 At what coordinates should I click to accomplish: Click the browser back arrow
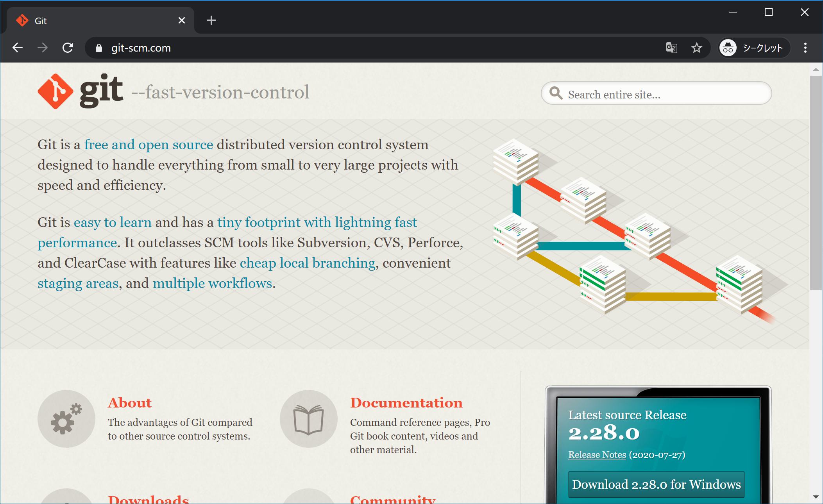click(x=18, y=48)
